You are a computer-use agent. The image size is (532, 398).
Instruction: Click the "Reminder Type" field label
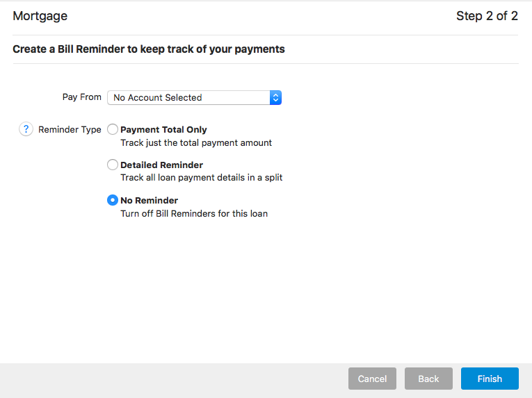(x=70, y=129)
